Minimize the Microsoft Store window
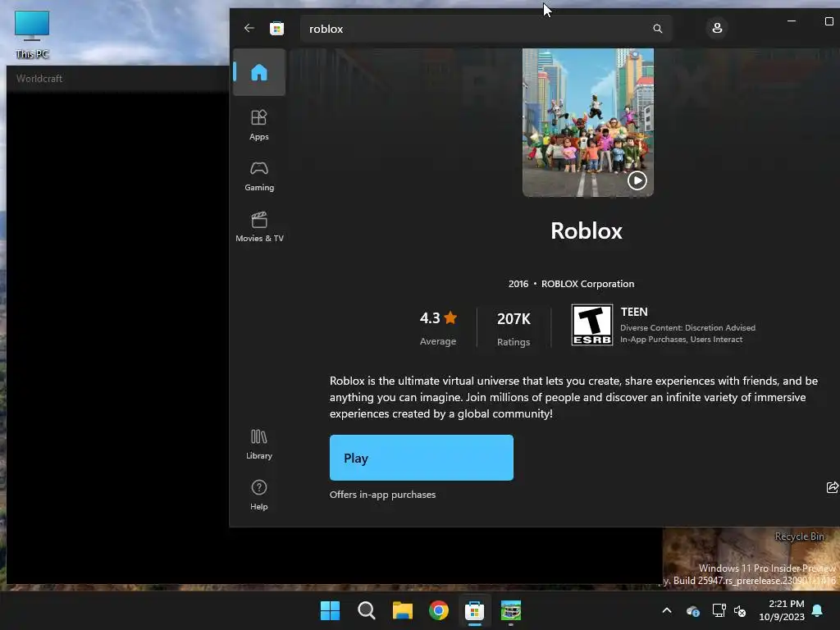840x630 pixels. [792, 21]
